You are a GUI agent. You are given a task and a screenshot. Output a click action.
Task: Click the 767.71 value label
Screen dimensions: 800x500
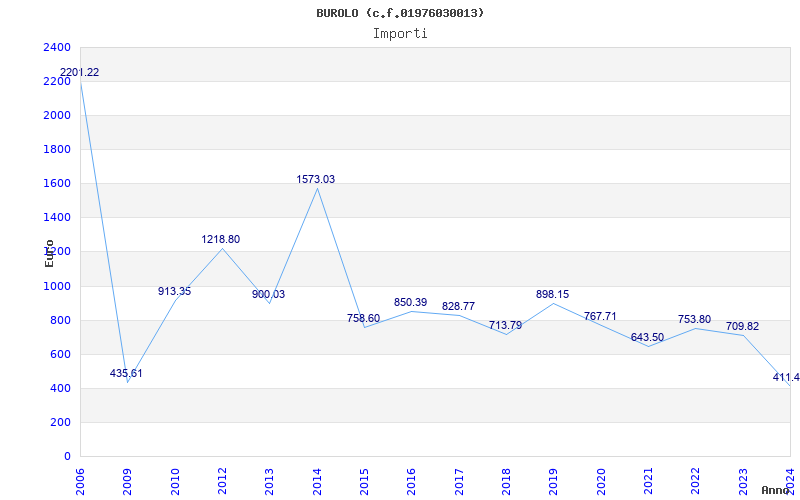pyautogui.click(x=600, y=316)
